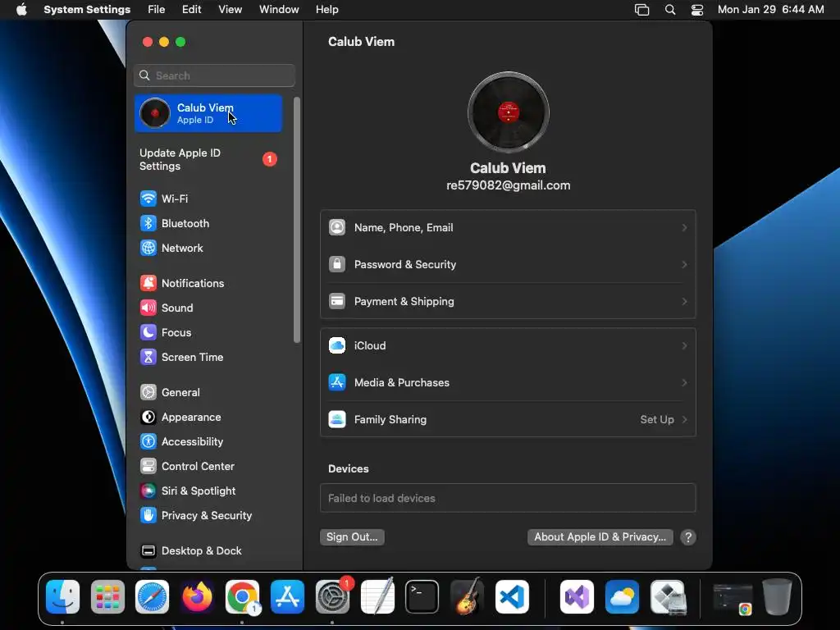
Task: Expand Media & Purchases chevron
Action: pyautogui.click(x=684, y=383)
